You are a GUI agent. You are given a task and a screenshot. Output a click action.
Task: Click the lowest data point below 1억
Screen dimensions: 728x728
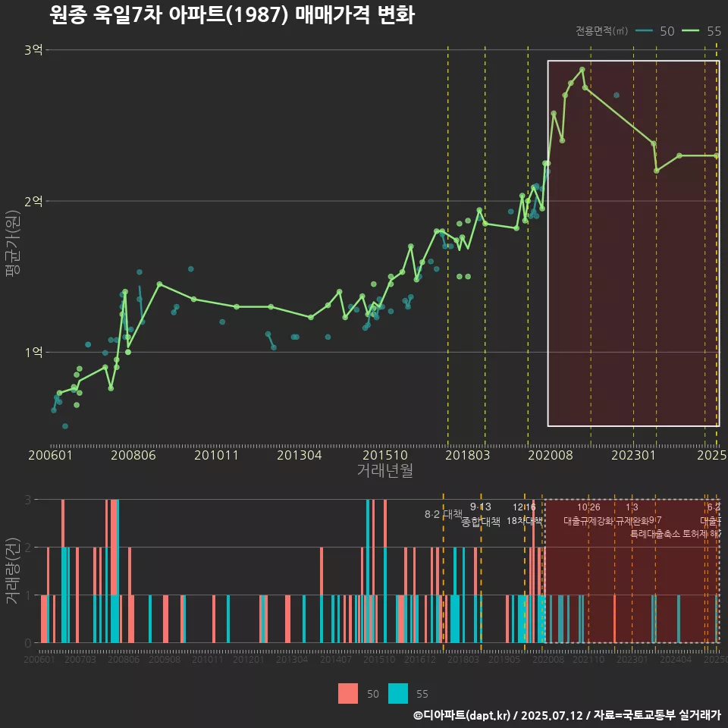(65, 426)
